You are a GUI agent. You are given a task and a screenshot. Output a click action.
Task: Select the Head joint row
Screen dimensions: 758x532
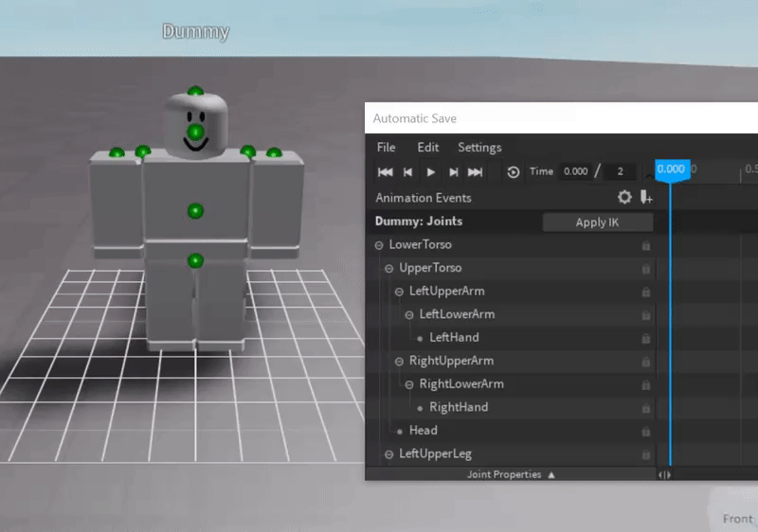pos(511,431)
